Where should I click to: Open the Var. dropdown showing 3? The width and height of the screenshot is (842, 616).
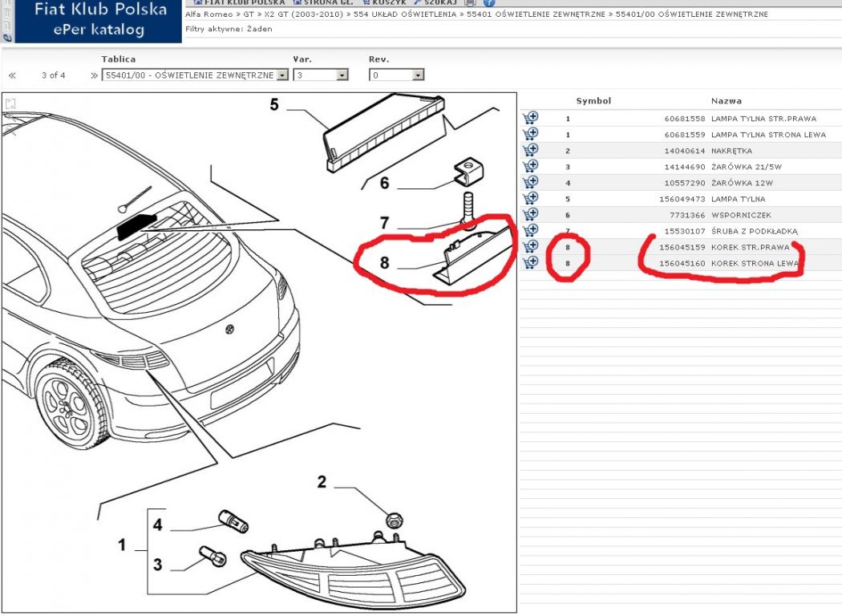pyautogui.click(x=321, y=75)
